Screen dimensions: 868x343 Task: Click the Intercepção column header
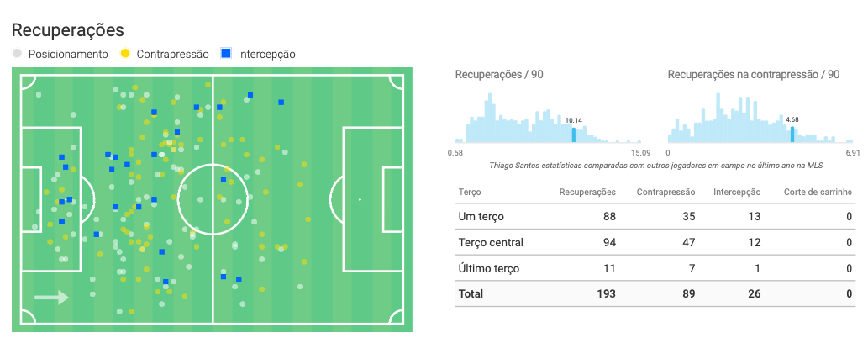pyautogui.click(x=737, y=193)
